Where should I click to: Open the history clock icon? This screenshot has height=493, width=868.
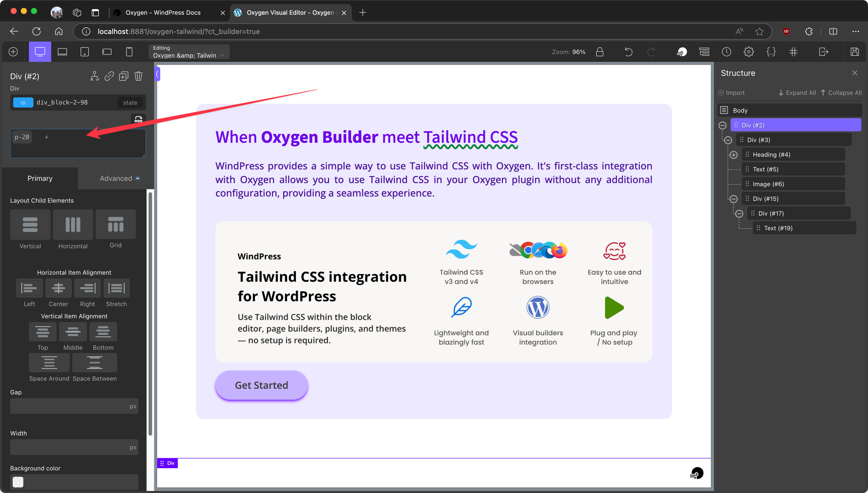[726, 52]
